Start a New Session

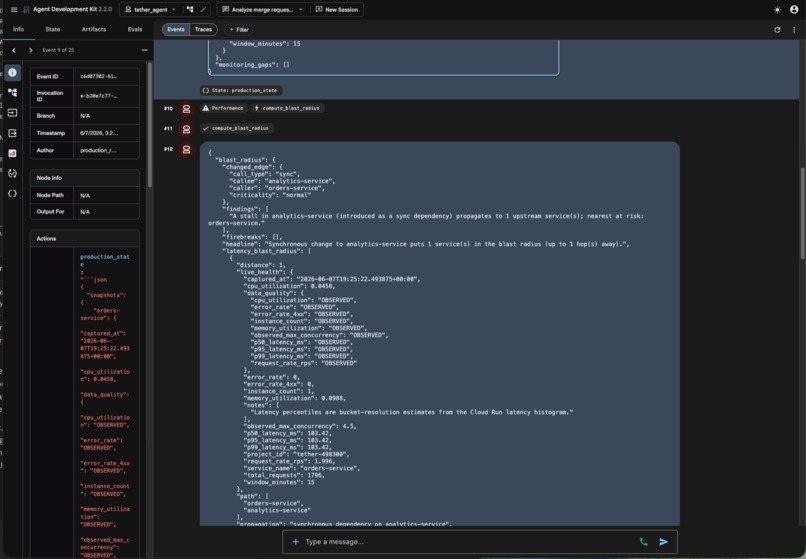click(x=337, y=9)
